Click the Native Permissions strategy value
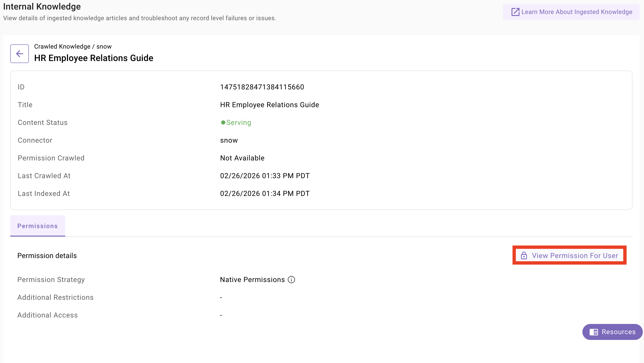The image size is (644, 363). (x=252, y=280)
